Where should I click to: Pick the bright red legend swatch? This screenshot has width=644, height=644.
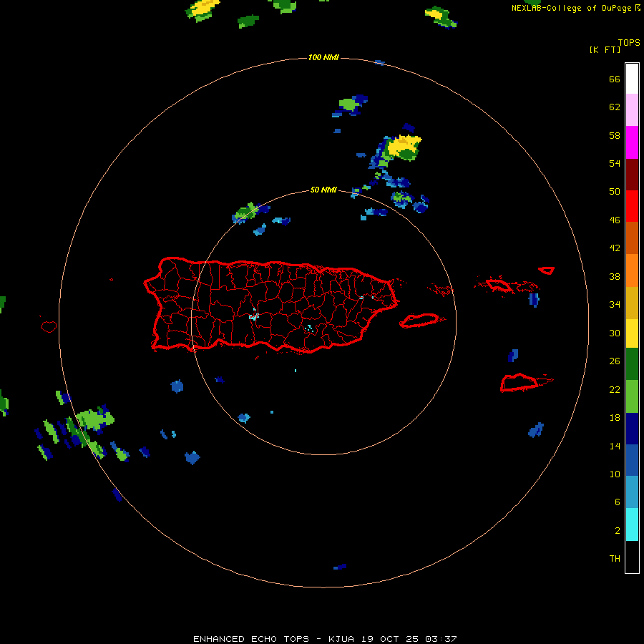(x=632, y=206)
